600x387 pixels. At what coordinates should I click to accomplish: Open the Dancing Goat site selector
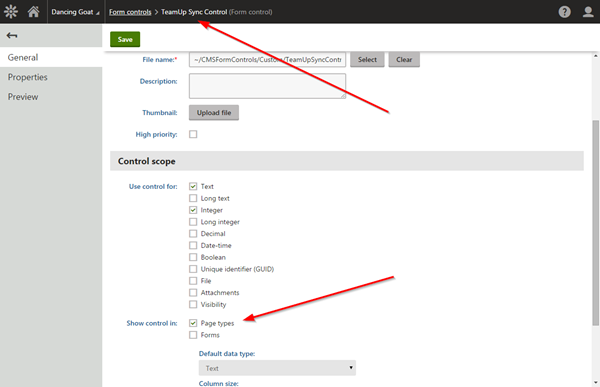(x=75, y=12)
